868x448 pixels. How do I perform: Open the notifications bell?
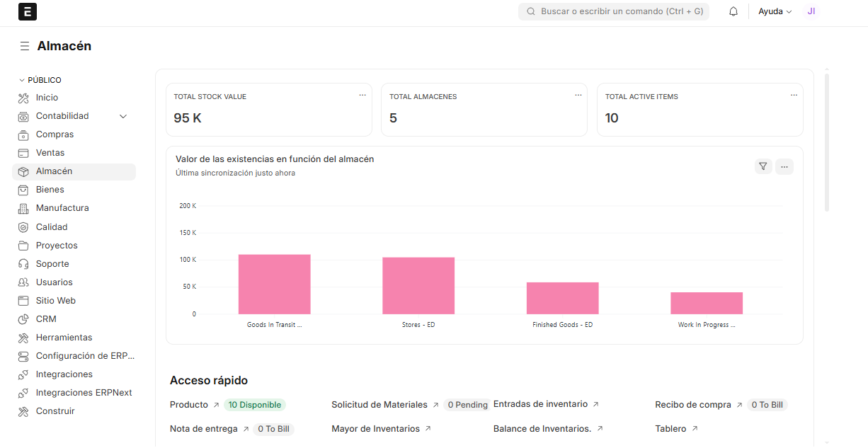pyautogui.click(x=733, y=11)
